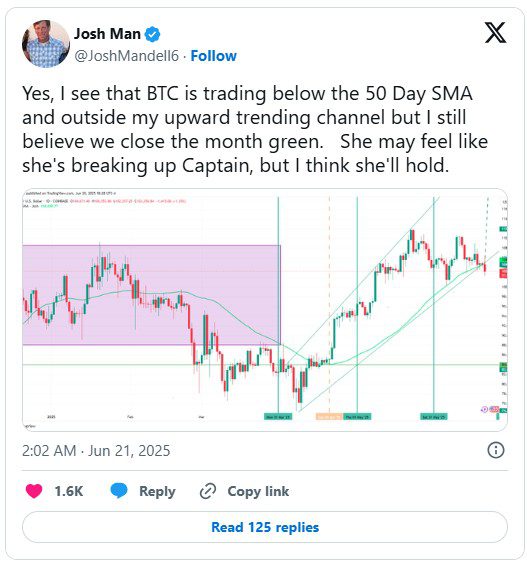527x569 pixels.
Task: Read 125 replies
Action: (x=265, y=527)
